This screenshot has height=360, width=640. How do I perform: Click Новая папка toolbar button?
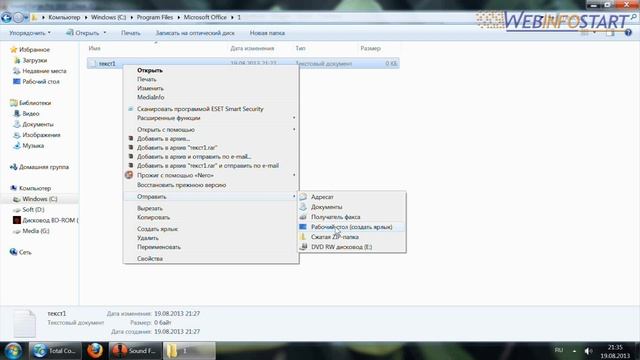[267, 33]
